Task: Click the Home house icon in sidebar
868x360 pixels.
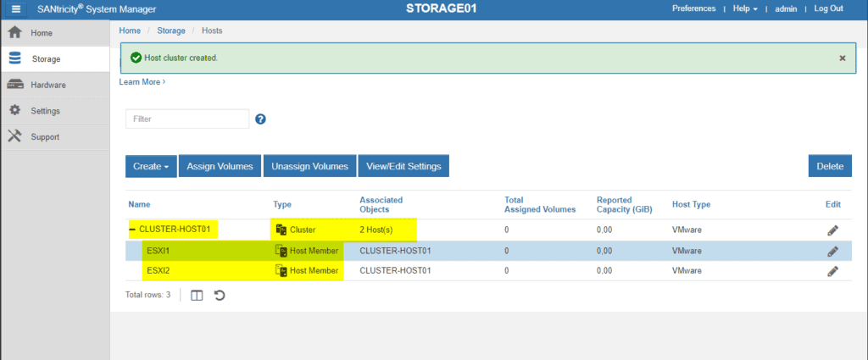Action: tap(14, 33)
